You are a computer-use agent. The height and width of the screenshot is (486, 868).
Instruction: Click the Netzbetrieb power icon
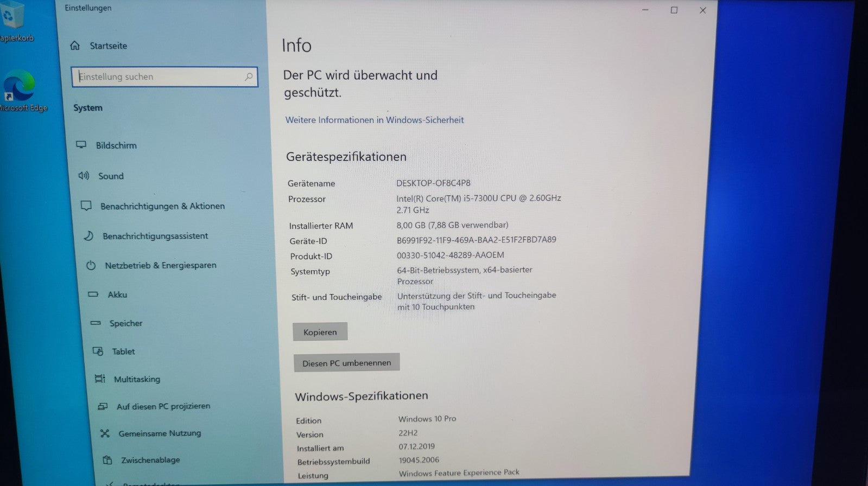(x=91, y=265)
